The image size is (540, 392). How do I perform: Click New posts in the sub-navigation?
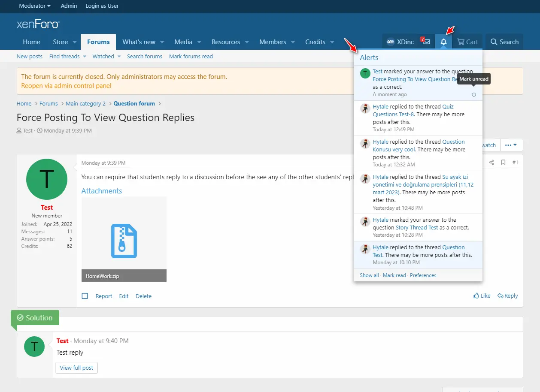point(30,57)
